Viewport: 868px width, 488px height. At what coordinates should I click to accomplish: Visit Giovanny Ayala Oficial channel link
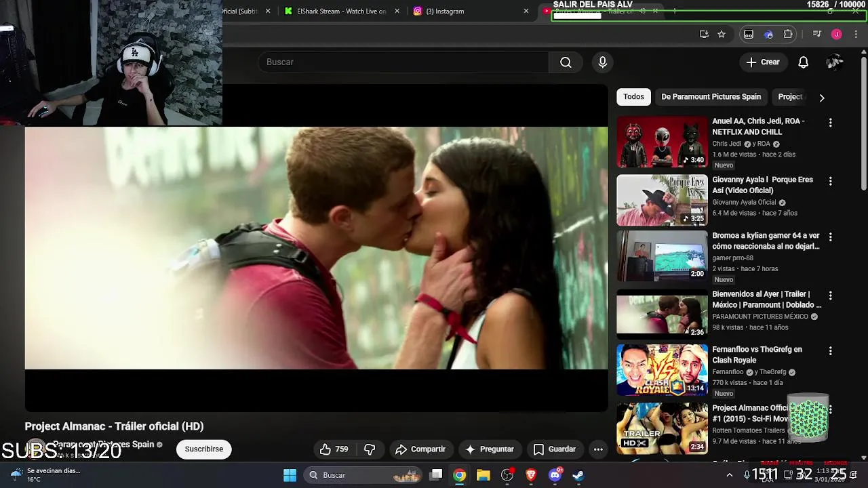click(x=744, y=203)
